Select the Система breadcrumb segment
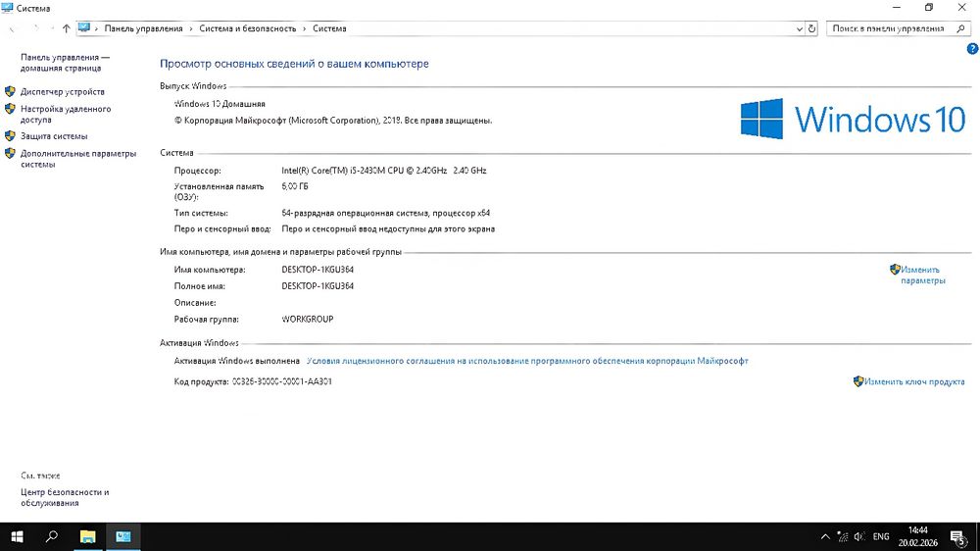980x551 pixels. pos(329,28)
